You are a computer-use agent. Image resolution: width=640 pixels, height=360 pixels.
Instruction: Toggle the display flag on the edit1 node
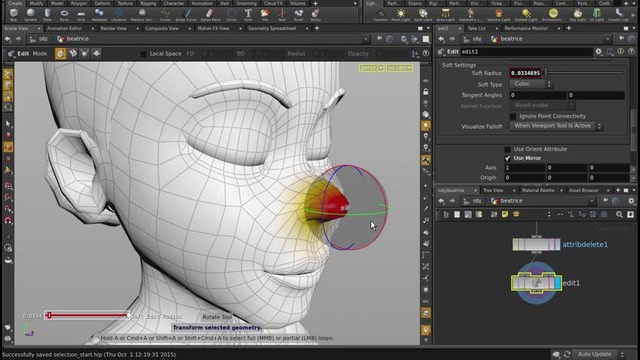pyautogui.click(x=558, y=283)
